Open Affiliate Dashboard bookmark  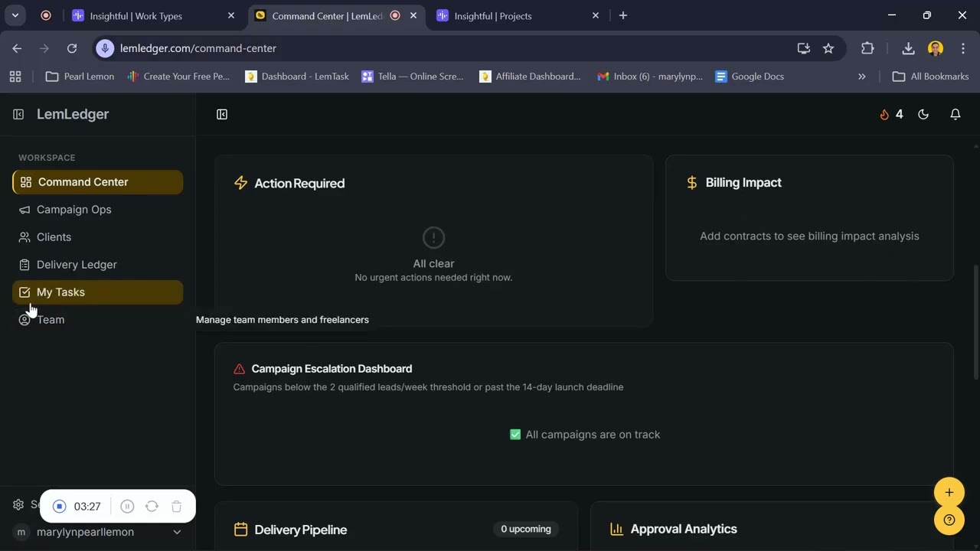coord(530,77)
